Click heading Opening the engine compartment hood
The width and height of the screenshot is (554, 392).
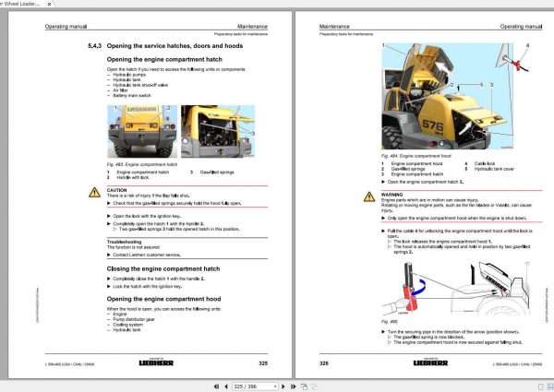[x=164, y=299]
